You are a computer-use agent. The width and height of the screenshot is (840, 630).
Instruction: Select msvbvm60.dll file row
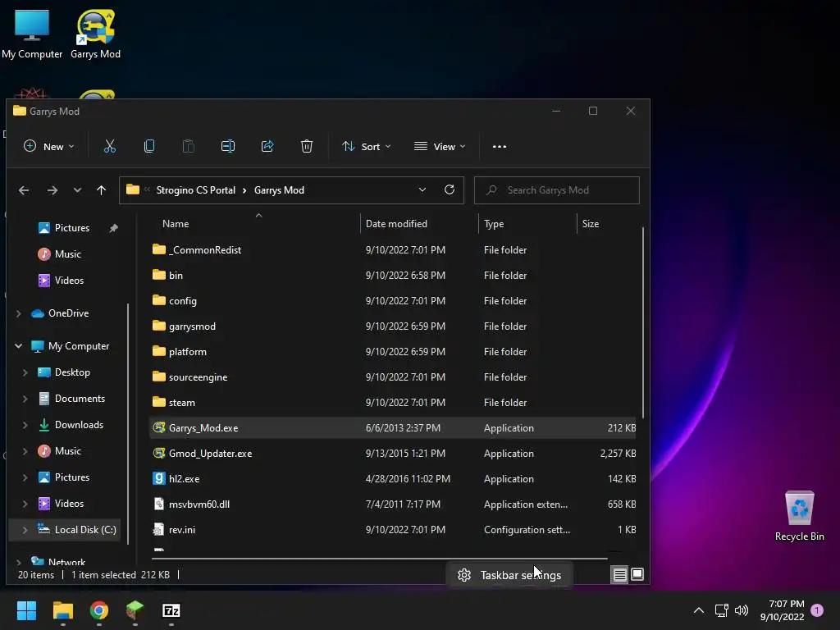click(392, 504)
